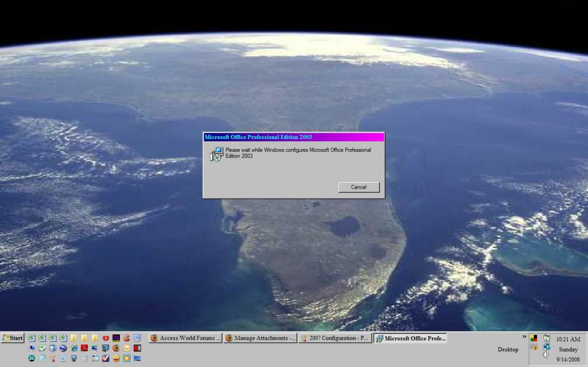Screen dimensions: 588x367
Task: Open Adobe Reader quick launch icon
Action: point(84,348)
